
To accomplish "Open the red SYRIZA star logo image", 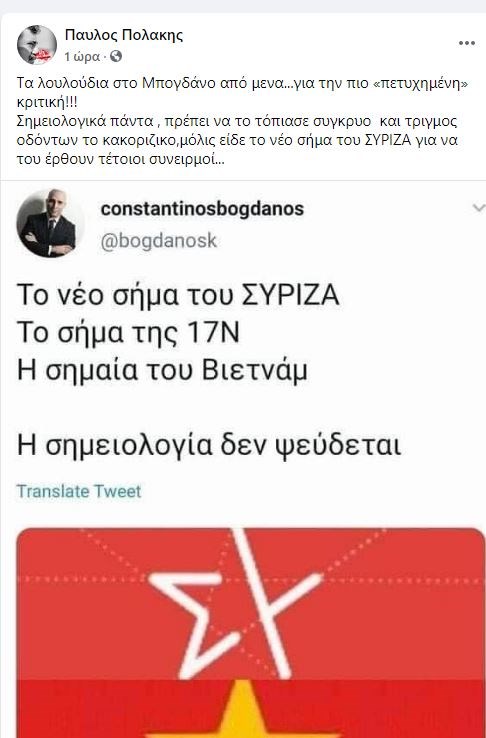I will pos(250,604).
